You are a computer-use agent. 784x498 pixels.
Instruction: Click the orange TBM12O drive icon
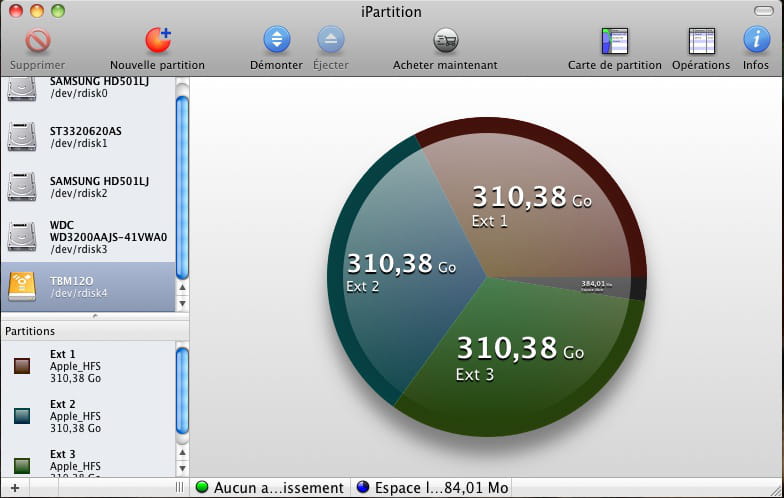[22, 286]
